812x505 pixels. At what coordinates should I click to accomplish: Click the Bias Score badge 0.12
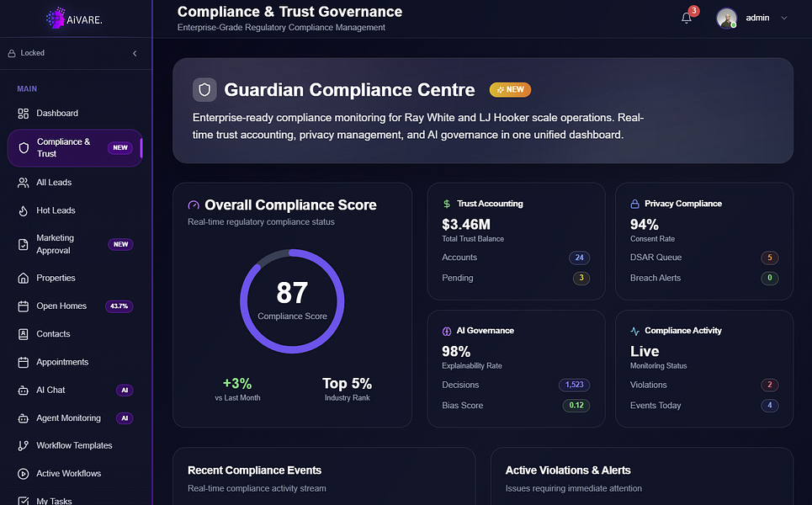(x=576, y=406)
